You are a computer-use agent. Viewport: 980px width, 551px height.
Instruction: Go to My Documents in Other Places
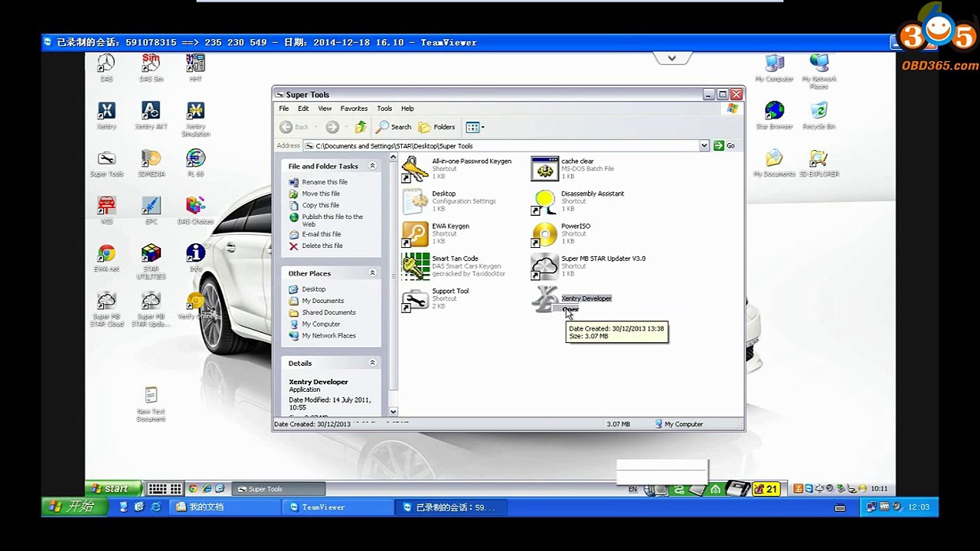[323, 301]
